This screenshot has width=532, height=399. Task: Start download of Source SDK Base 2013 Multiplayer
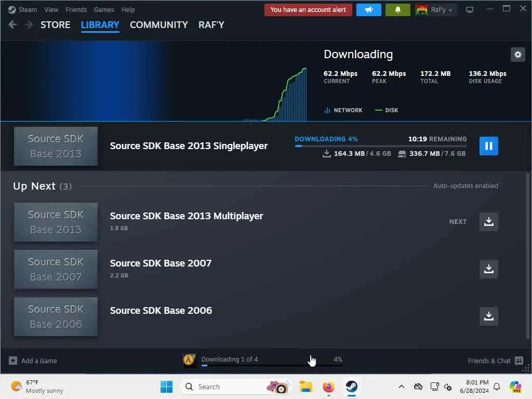click(488, 221)
